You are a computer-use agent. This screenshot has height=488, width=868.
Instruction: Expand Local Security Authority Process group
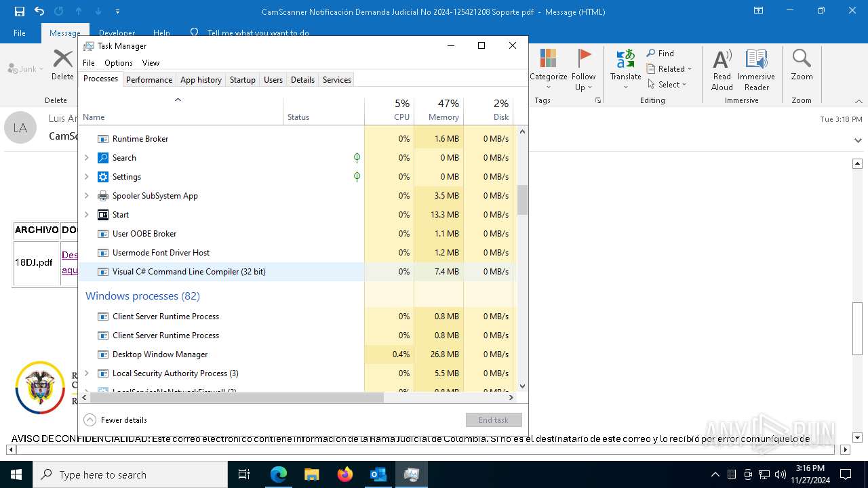pyautogui.click(x=86, y=373)
